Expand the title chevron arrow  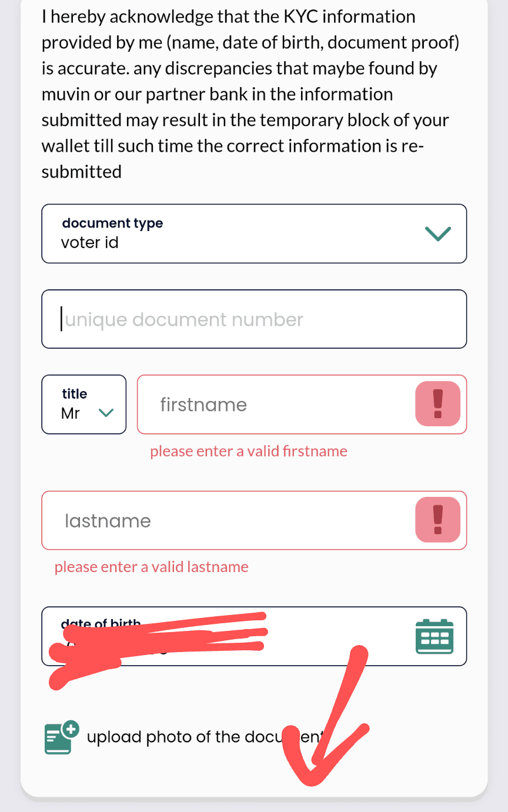pyautogui.click(x=106, y=413)
